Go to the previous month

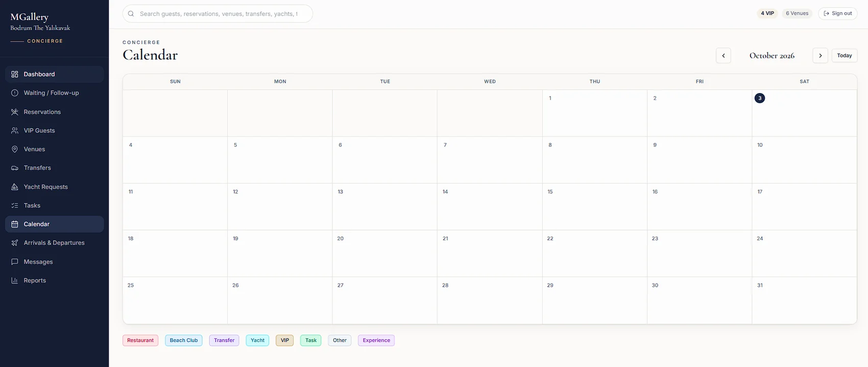pyautogui.click(x=724, y=56)
